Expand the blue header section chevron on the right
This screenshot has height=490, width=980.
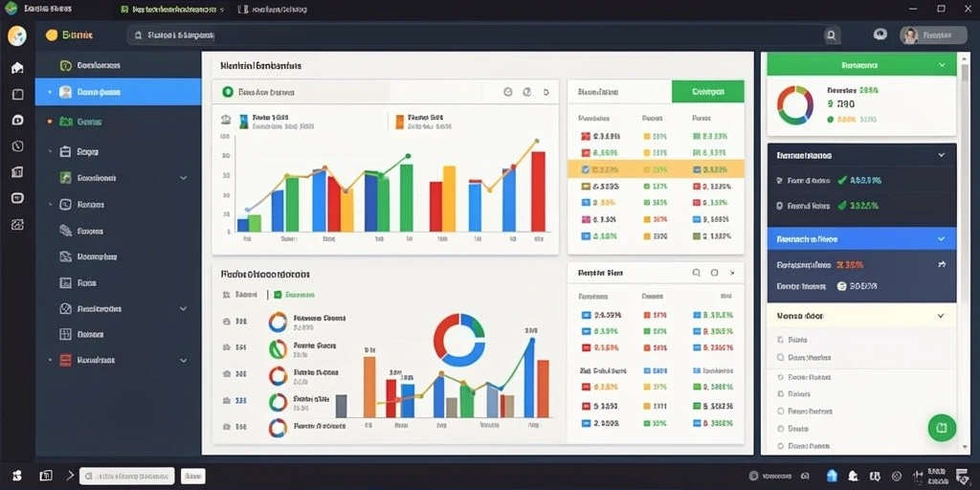[942, 238]
